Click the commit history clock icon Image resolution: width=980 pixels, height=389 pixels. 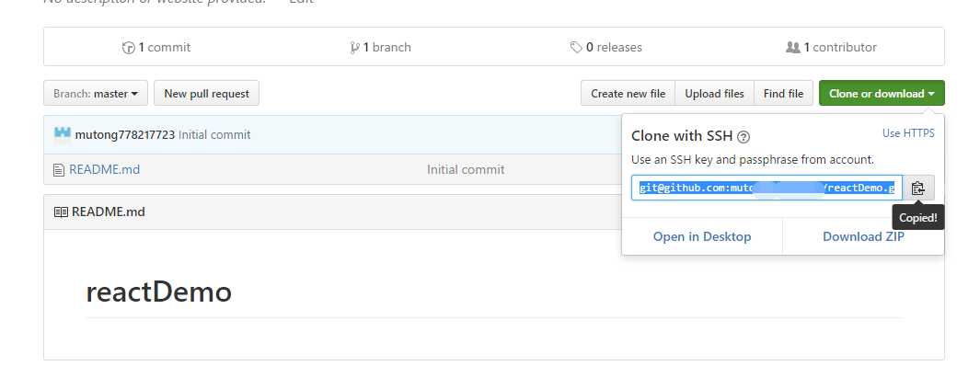(129, 48)
